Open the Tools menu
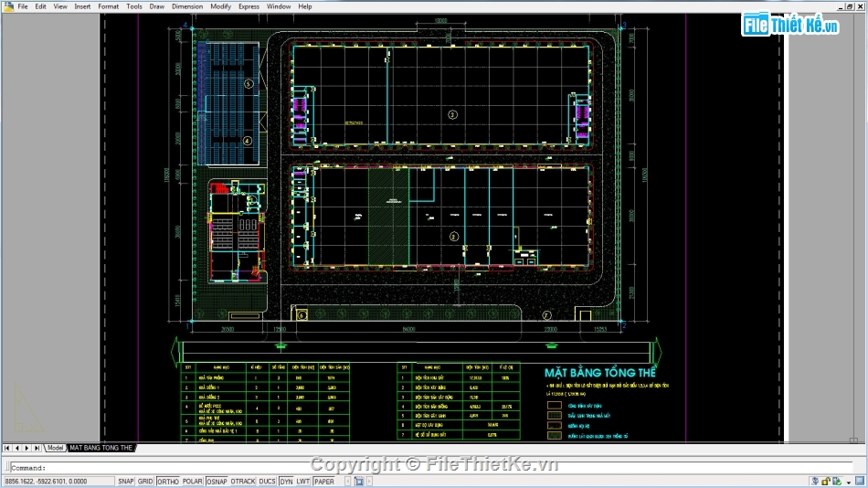868x488 pixels. (134, 6)
